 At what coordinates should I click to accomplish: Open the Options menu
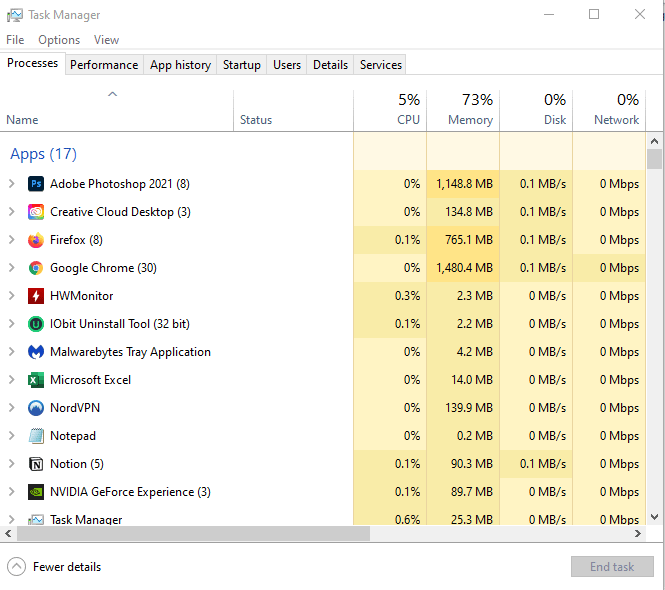[59, 40]
